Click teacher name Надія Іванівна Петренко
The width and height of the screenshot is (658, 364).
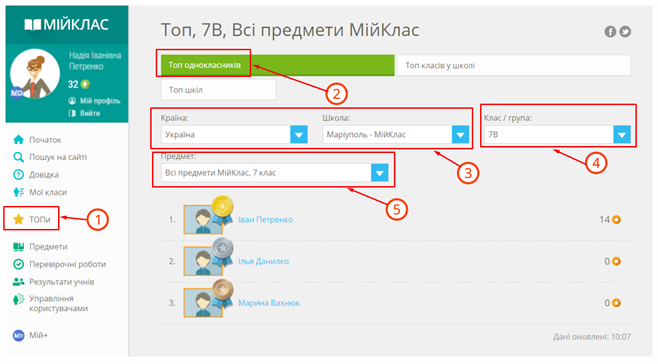[x=95, y=61]
